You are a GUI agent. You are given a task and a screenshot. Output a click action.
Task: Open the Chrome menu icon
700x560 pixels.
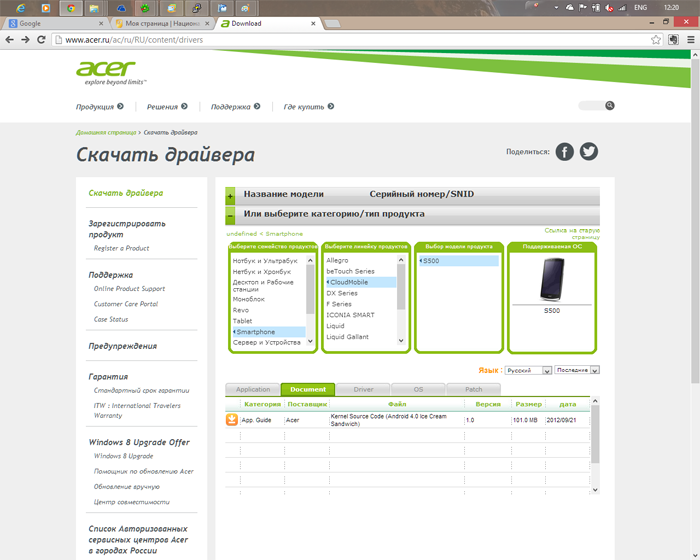(691, 40)
